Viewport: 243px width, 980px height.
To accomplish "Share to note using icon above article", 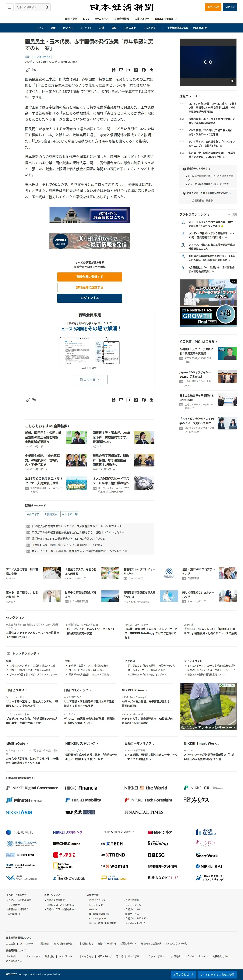I will pos(129,70).
